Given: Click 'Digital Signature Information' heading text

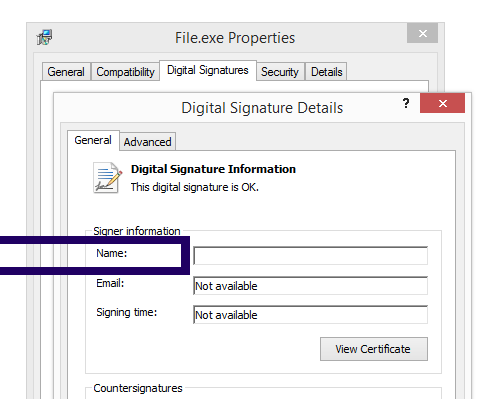Looking at the screenshot, I should 213,169.
